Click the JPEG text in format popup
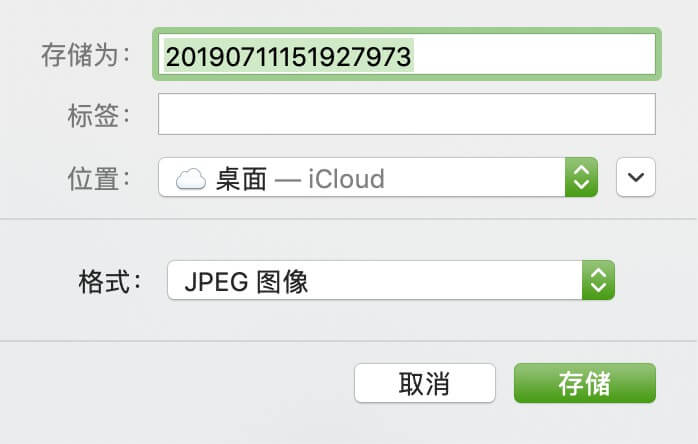 [x=216, y=282]
